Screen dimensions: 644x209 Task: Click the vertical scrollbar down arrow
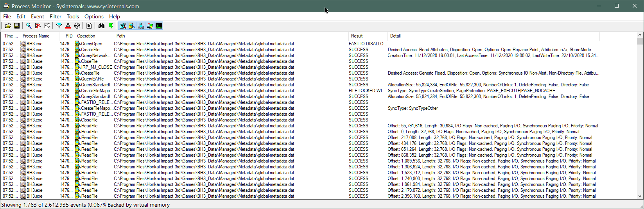[640, 196]
